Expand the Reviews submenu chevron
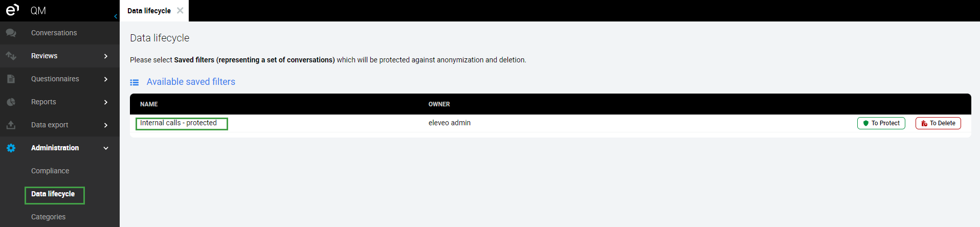Screen dimensions: 980x227 point(106,56)
